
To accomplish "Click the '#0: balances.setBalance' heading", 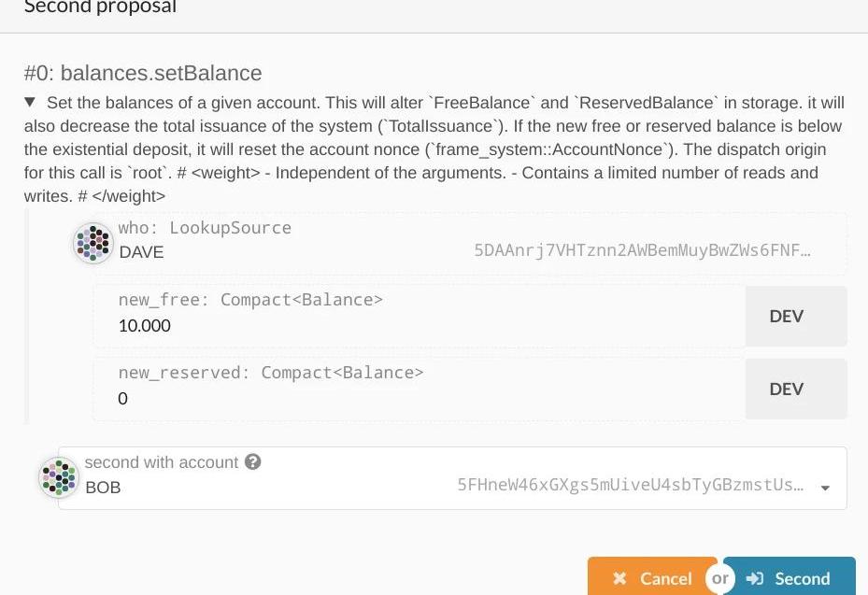I will point(143,73).
